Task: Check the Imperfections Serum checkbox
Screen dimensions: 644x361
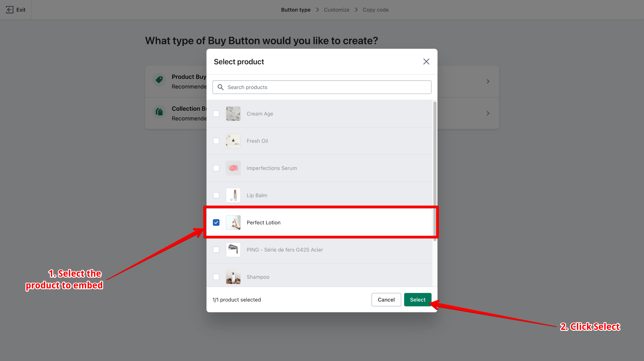Action: click(x=216, y=168)
